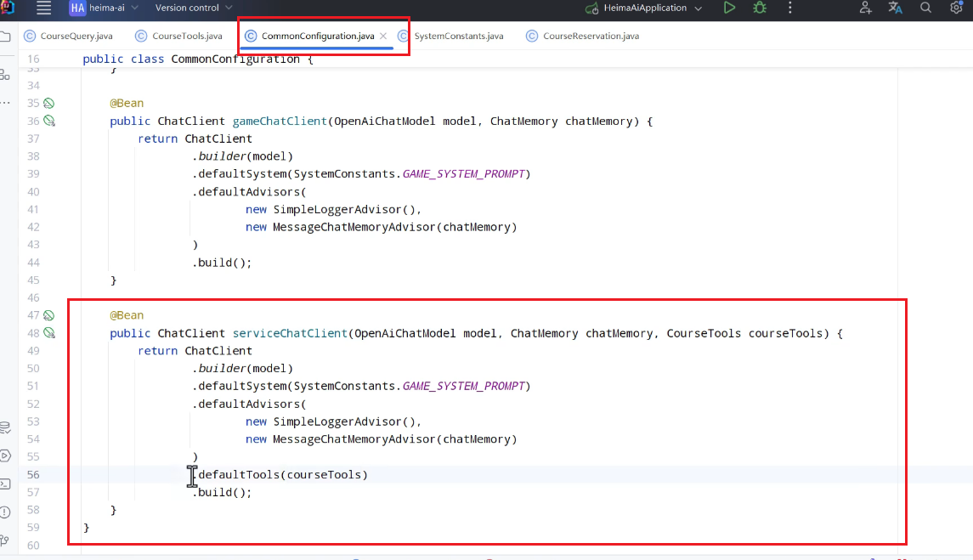The width and height of the screenshot is (973, 560).
Task: Click Spring bean gutter icon on line 47
Action: 48,315
